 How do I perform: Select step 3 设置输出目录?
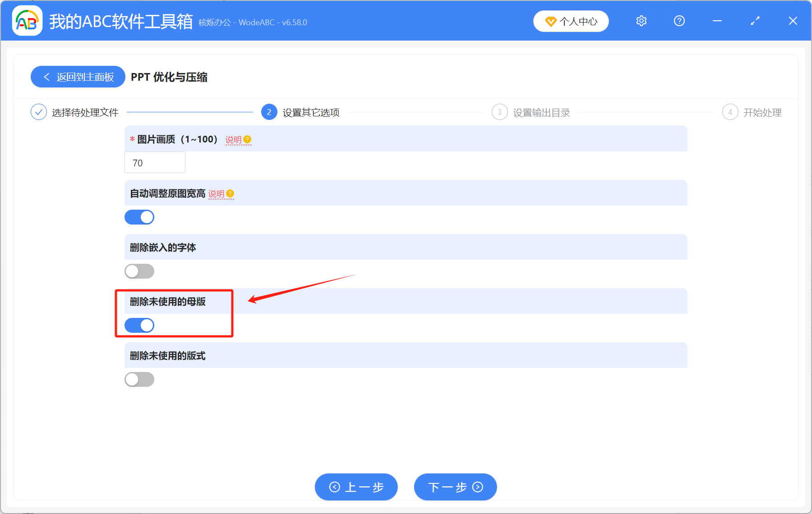tap(499, 112)
